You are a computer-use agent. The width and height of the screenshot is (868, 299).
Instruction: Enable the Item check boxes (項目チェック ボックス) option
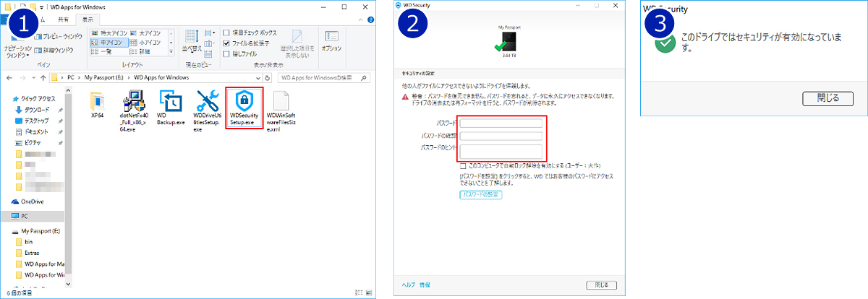point(227,32)
